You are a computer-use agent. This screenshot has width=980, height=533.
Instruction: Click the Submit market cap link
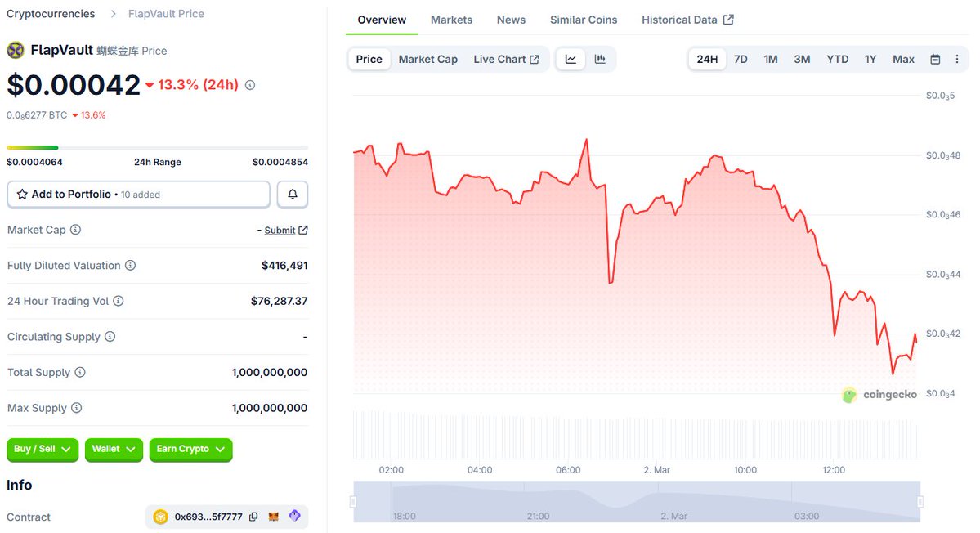pos(280,230)
